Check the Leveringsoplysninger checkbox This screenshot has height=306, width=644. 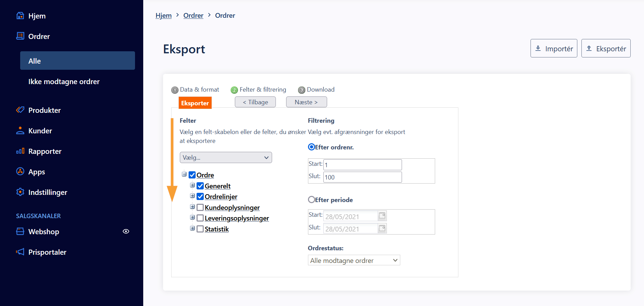[x=200, y=218]
